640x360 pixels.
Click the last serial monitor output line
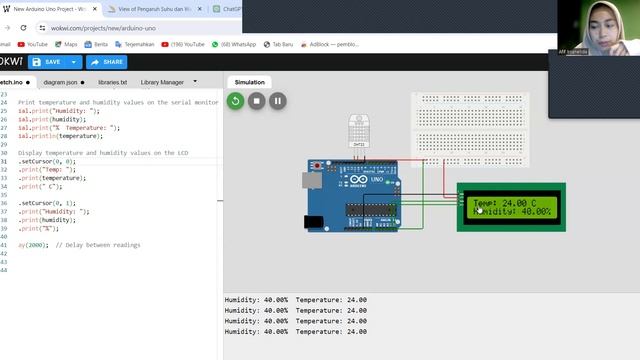pyautogui.click(x=296, y=331)
